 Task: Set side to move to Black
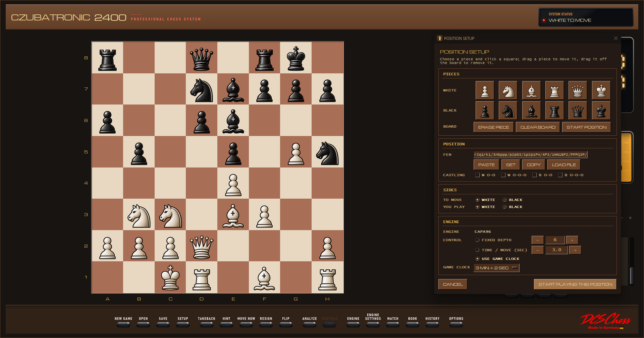coord(504,200)
